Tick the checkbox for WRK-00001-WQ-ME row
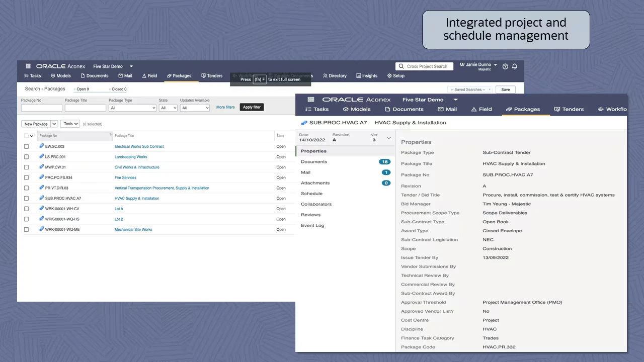The image size is (644, 362). pos(26,230)
